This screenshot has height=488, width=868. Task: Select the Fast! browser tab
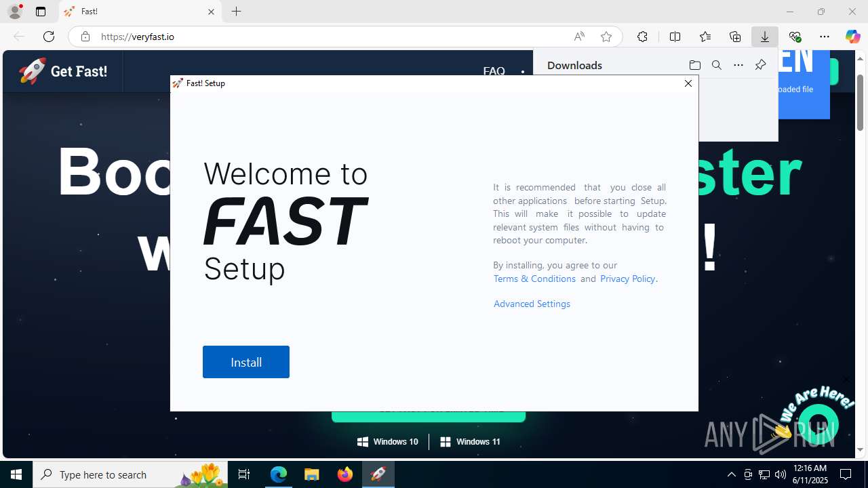140,12
